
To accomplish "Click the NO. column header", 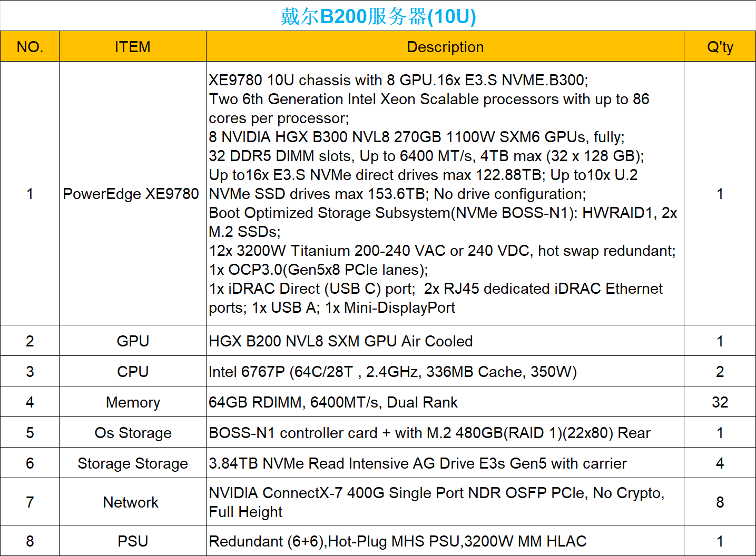I will 30,47.
